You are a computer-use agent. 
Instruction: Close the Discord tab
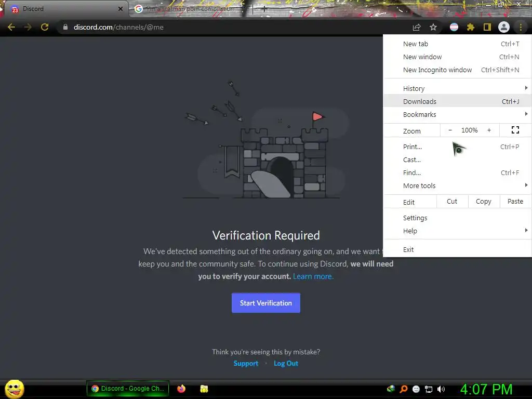click(x=121, y=9)
